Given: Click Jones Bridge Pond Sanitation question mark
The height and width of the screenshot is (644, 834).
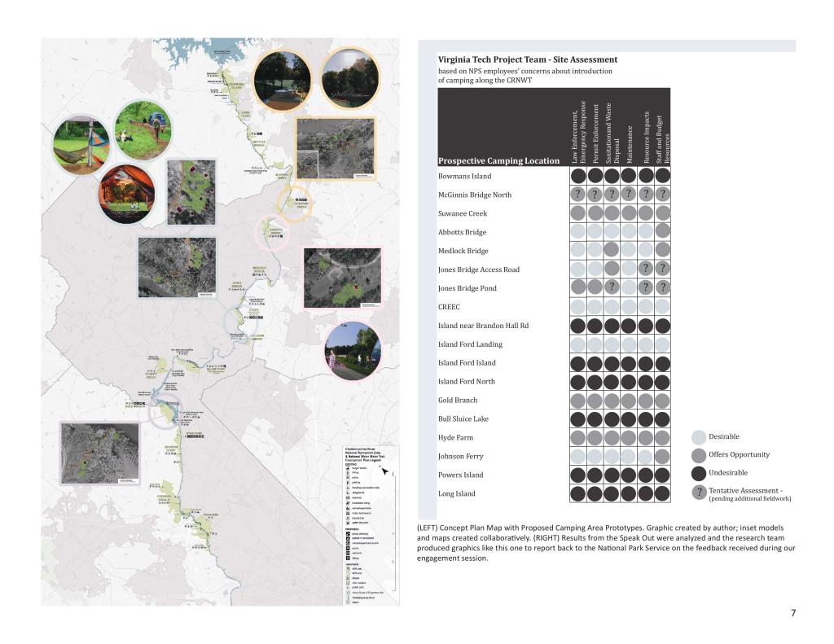Looking at the screenshot, I should tap(611, 287).
